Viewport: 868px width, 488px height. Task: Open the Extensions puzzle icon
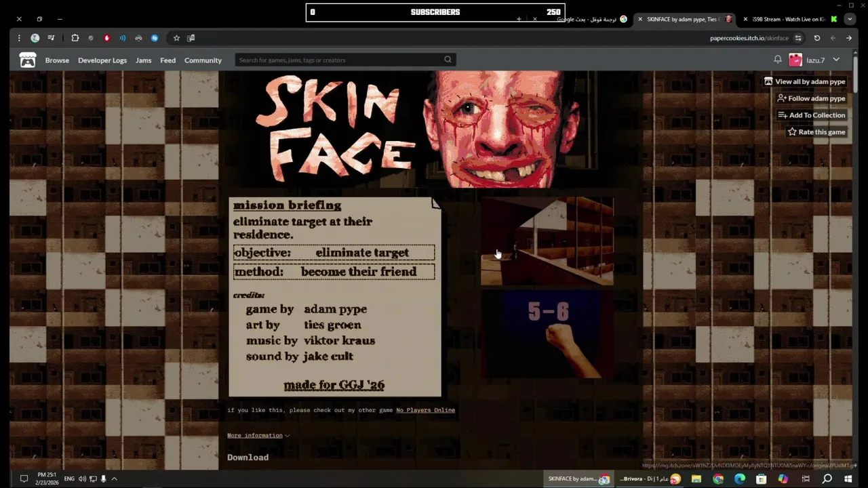pyautogui.click(x=75, y=38)
